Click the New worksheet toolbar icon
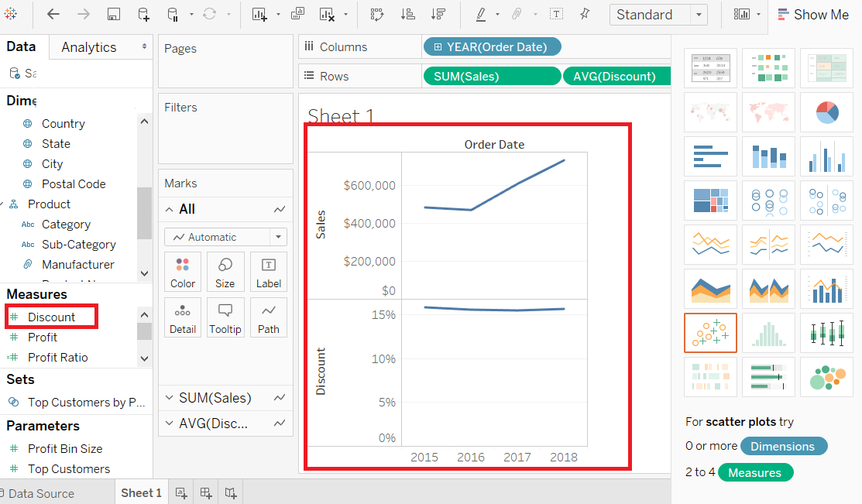The height and width of the screenshot is (504, 862). coord(259,15)
